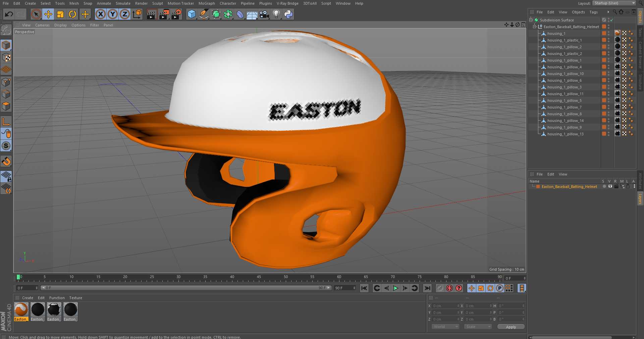
Task: Click the orange layer swatch in Layers
Action: pyautogui.click(x=538, y=187)
